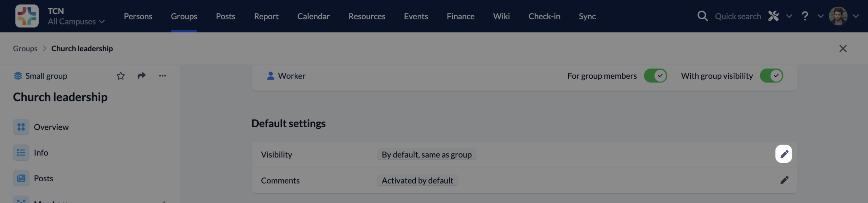The height and width of the screenshot is (203, 868).
Task: Open the three-dot more options menu
Action: [162, 76]
